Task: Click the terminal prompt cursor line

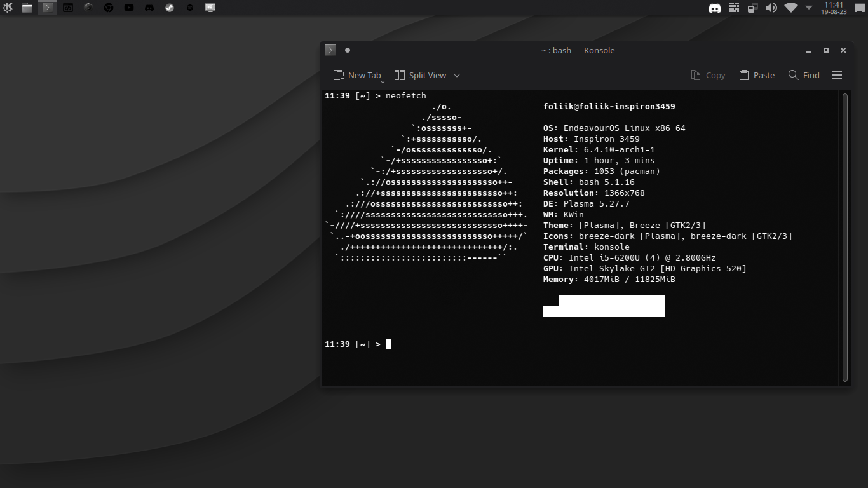Action: point(358,344)
